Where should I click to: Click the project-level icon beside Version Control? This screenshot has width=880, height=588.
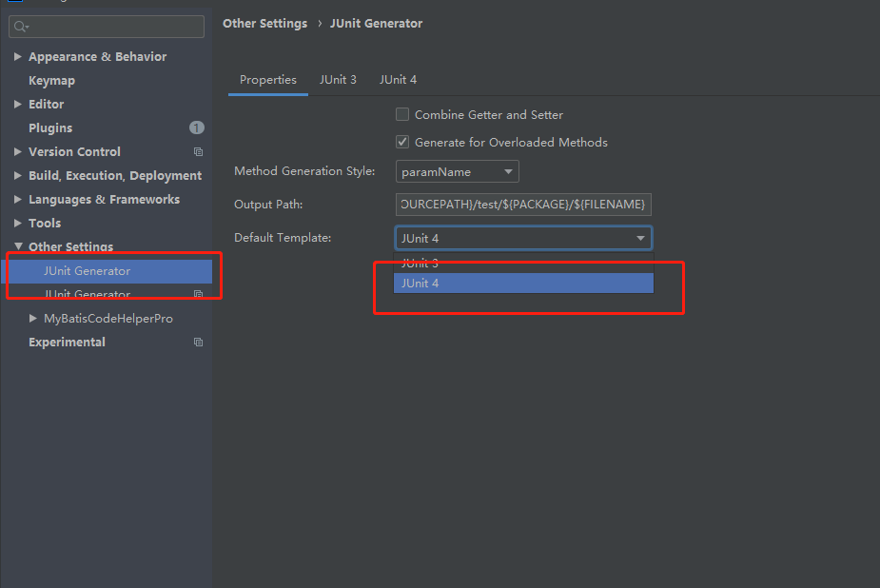(198, 152)
